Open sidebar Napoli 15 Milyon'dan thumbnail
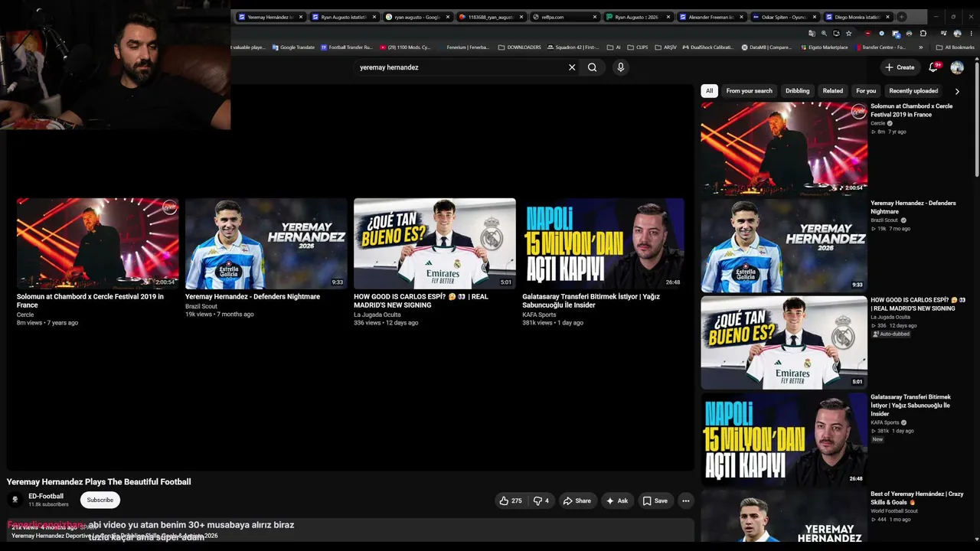This screenshot has height=551, width=980. pos(784,439)
